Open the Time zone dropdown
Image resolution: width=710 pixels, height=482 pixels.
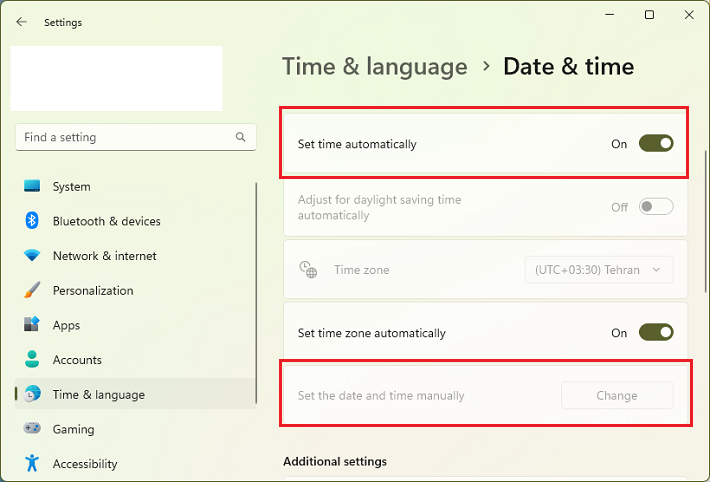point(599,270)
